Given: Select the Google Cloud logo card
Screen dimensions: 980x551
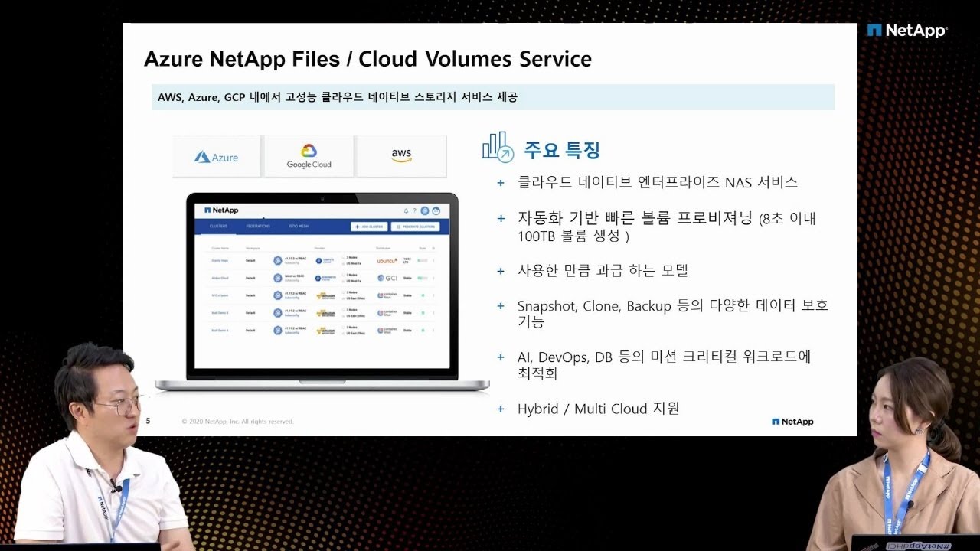Looking at the screenshot, I should [309, 157].
